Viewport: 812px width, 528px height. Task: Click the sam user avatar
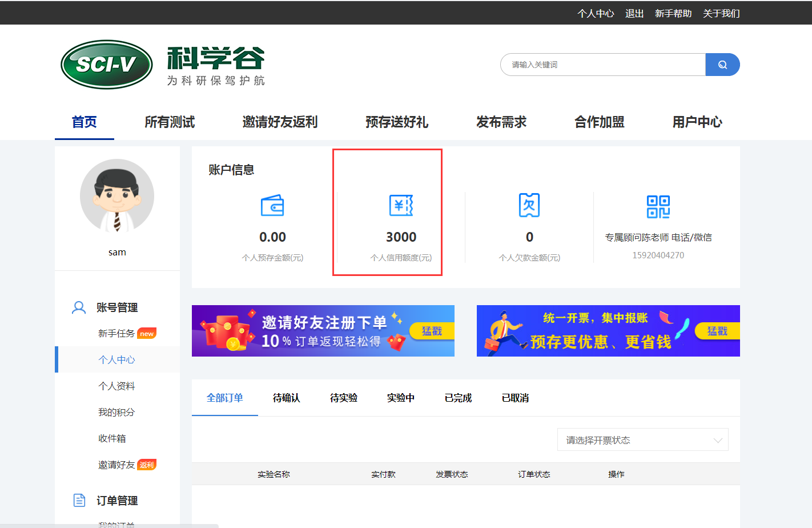117,196
